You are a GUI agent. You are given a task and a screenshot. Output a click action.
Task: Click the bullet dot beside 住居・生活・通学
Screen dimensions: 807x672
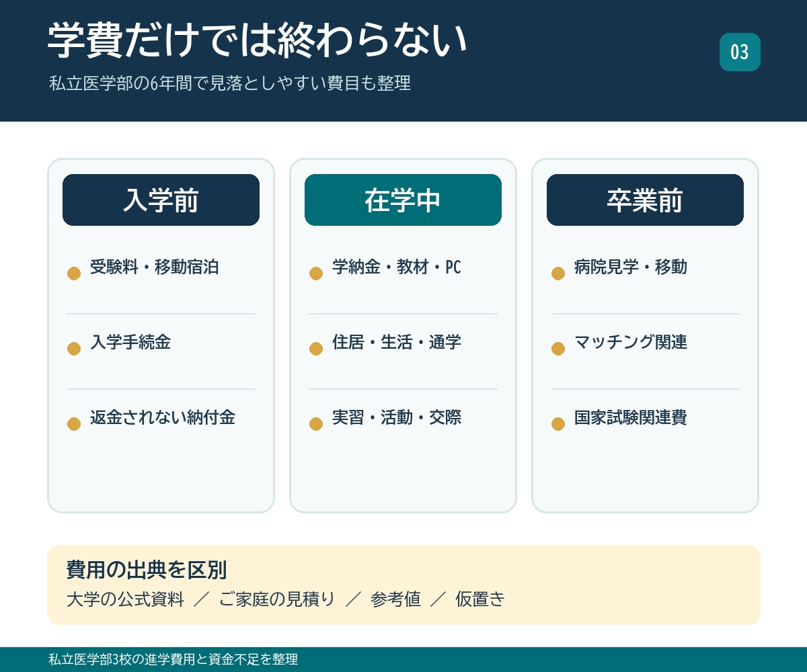(316, 349)
